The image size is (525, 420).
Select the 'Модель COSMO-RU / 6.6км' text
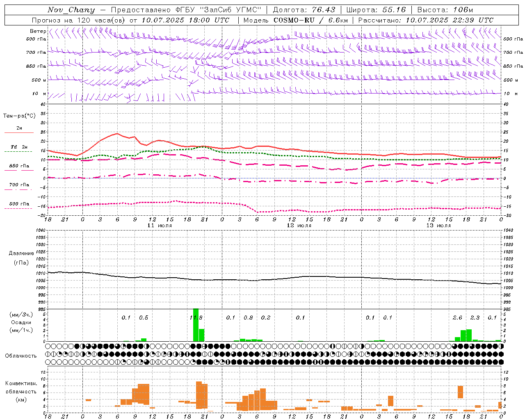point(296,20)
